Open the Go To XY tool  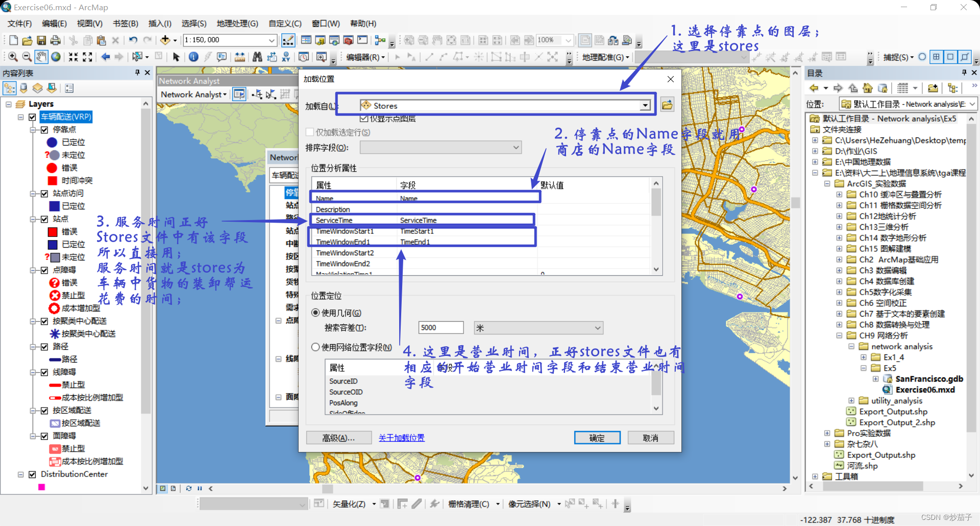pos(286,57)
